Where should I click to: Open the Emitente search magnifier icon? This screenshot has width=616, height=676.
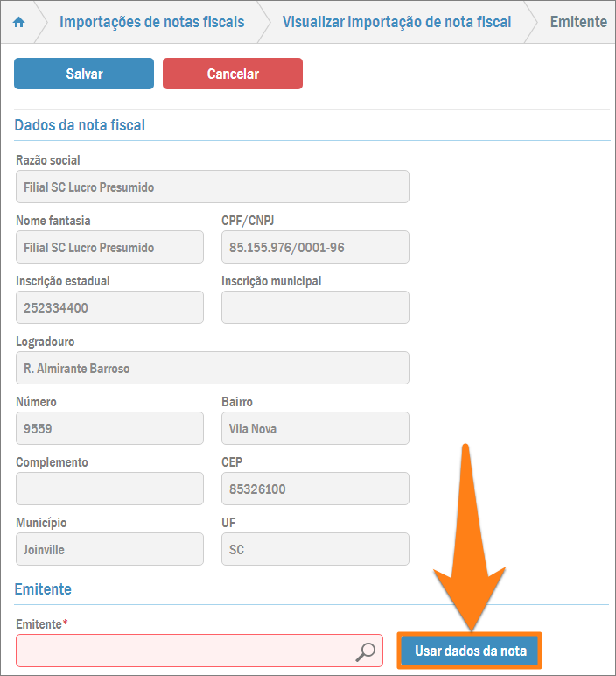tap(365, 651)
